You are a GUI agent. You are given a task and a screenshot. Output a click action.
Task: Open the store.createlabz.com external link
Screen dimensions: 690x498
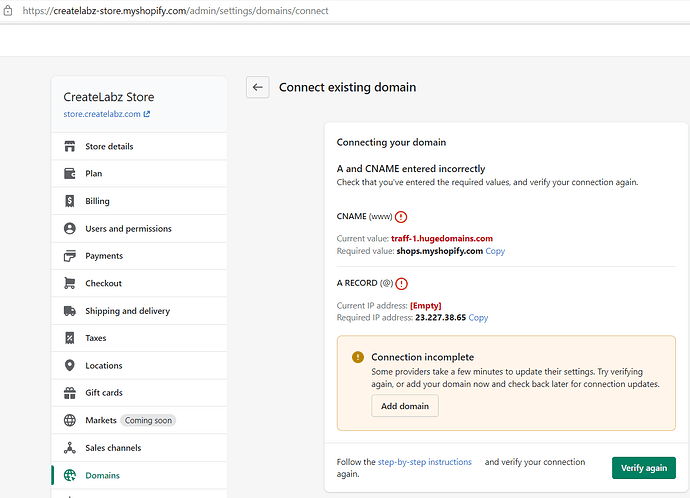tap(106, 114)
